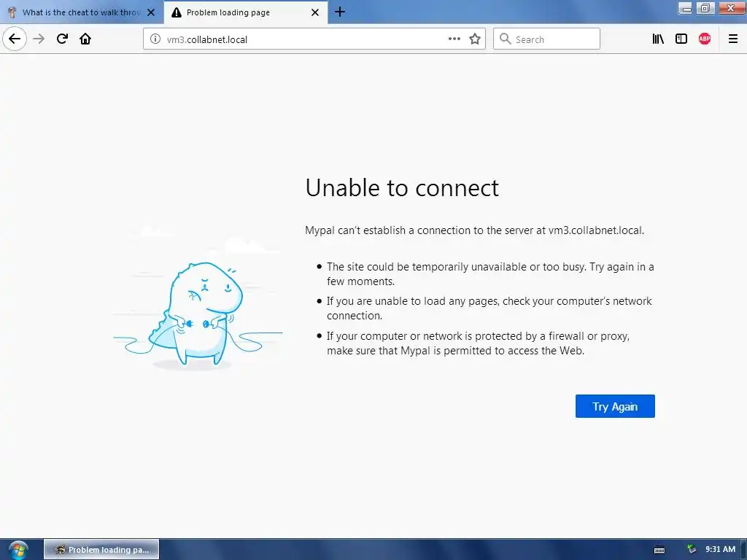Reload the current page
The height and width of the screenshot is (560, 747).
coord(62,39)
